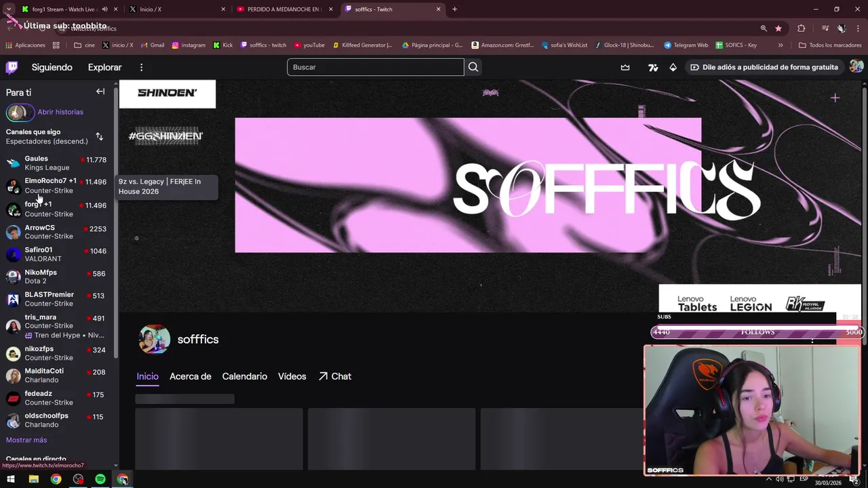The width and height of the screenshot is (868, 488).
Task: Open user avatar menu top right
Action: (856, 66)
